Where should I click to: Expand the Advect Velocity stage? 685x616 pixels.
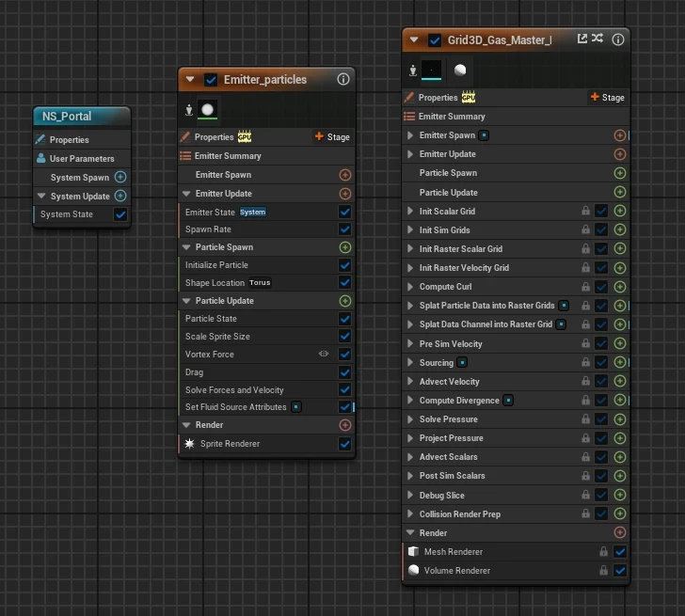point(410,381)
